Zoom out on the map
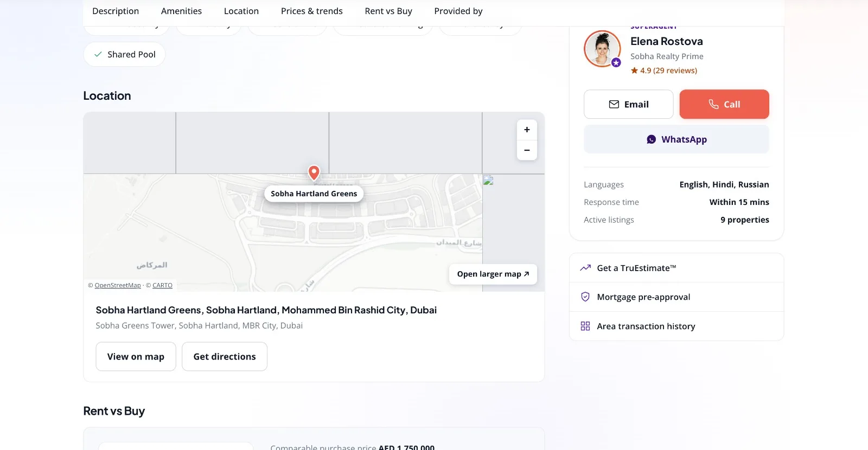Image resolution: width=868 pixels, height=450 pixels. (x=527, y=150)
